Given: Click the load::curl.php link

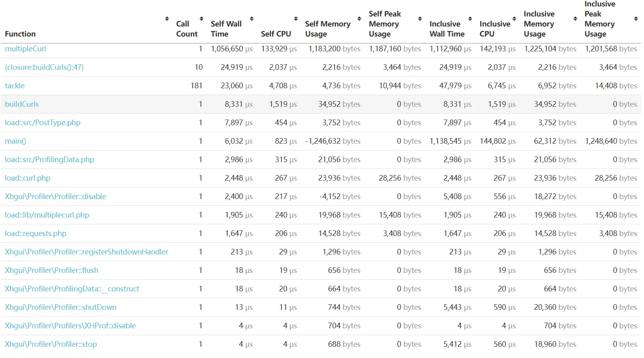Looking at the screenshot, I should tap(27, 178).
